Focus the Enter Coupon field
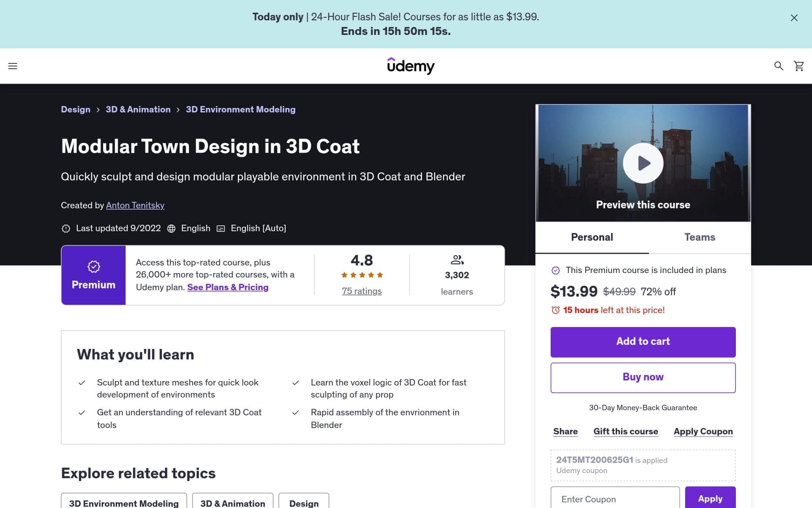The image size is (812, 508). pyautogui.click(x=615, y=499)
